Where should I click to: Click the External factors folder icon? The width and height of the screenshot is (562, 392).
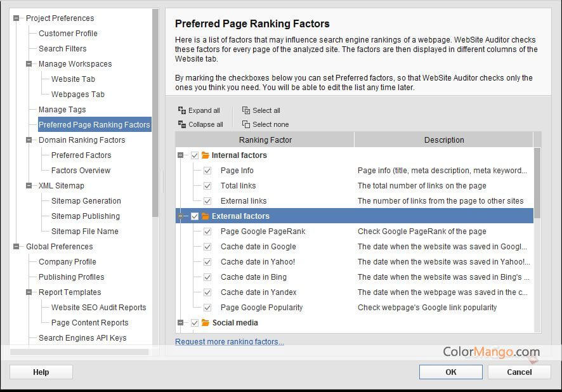point(206,216)
